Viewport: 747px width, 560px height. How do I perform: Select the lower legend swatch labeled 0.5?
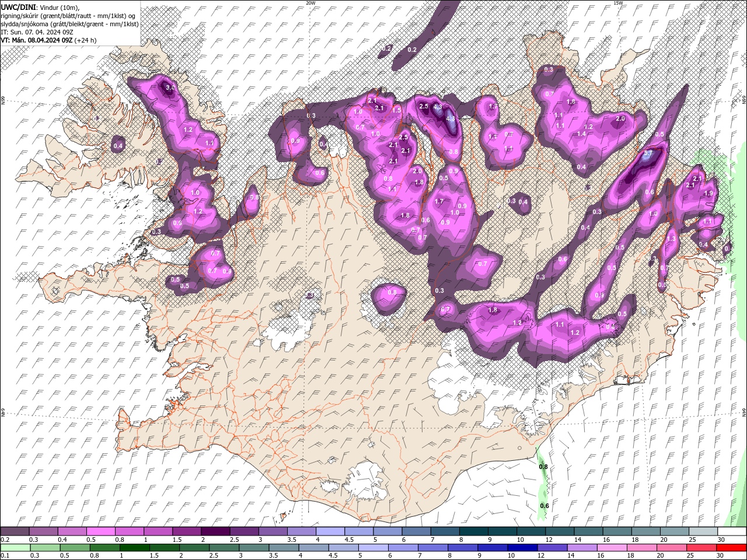click(x=75, y=548)
